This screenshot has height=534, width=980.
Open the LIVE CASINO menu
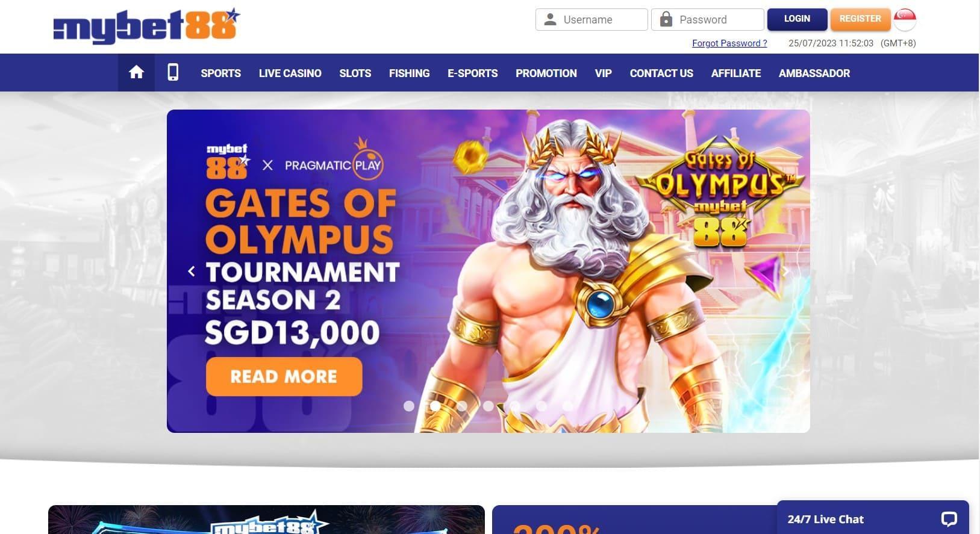tap(290, 73)
